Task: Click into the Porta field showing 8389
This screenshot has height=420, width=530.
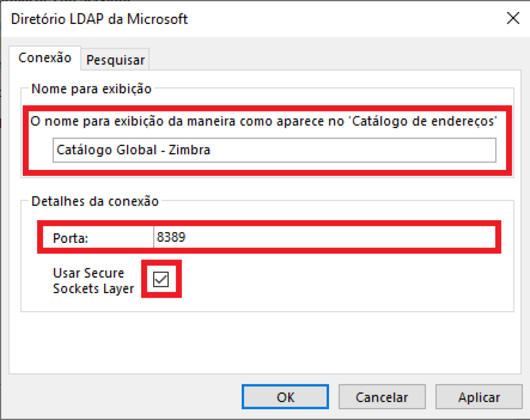Action: 324,237
